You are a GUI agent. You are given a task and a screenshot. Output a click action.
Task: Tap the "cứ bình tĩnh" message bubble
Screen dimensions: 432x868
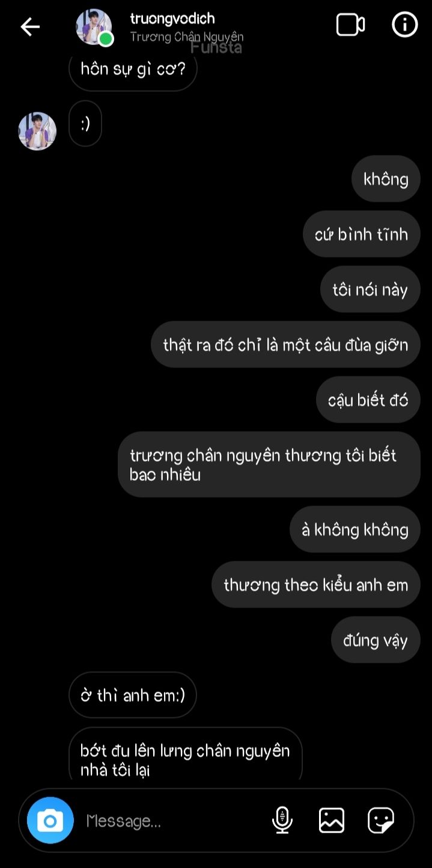coord(361,234)
